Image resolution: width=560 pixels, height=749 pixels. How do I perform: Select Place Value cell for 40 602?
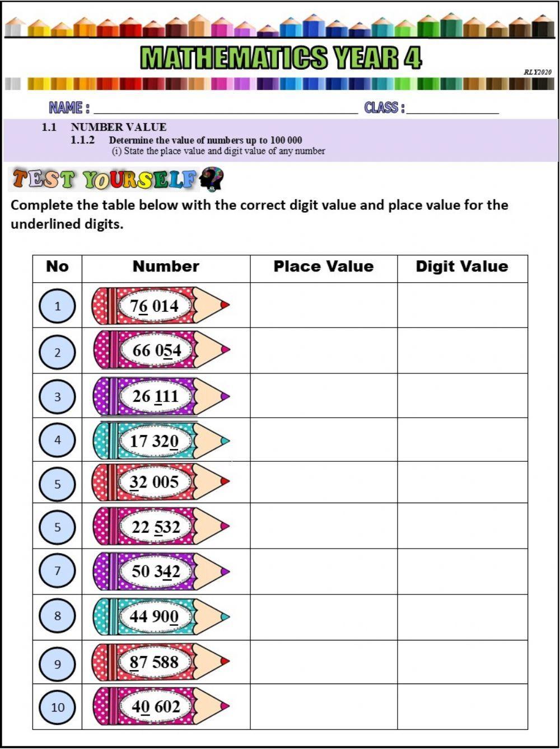point(324,706)
